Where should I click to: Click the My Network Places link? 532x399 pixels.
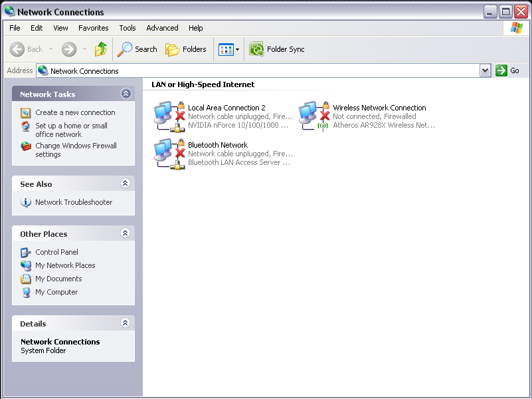click(65, 265)
